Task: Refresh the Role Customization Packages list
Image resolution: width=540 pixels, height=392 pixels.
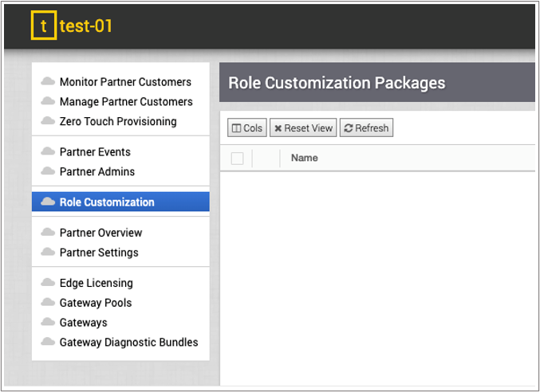Action: point(366,128)
